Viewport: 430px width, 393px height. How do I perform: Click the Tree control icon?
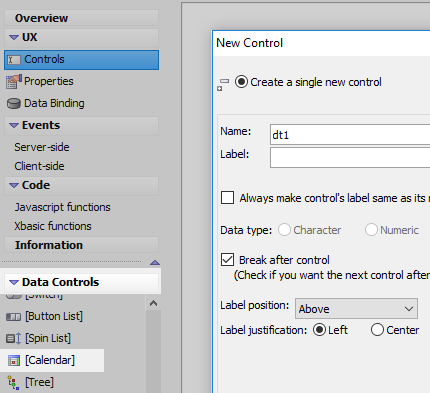pyautogui.click(x=13, y=382)
